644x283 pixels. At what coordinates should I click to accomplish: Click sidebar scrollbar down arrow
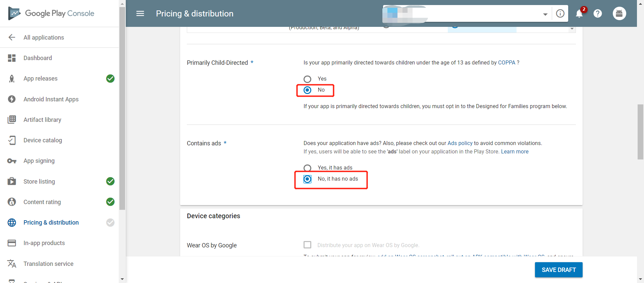pyautogui.click(x=122, y=279)
